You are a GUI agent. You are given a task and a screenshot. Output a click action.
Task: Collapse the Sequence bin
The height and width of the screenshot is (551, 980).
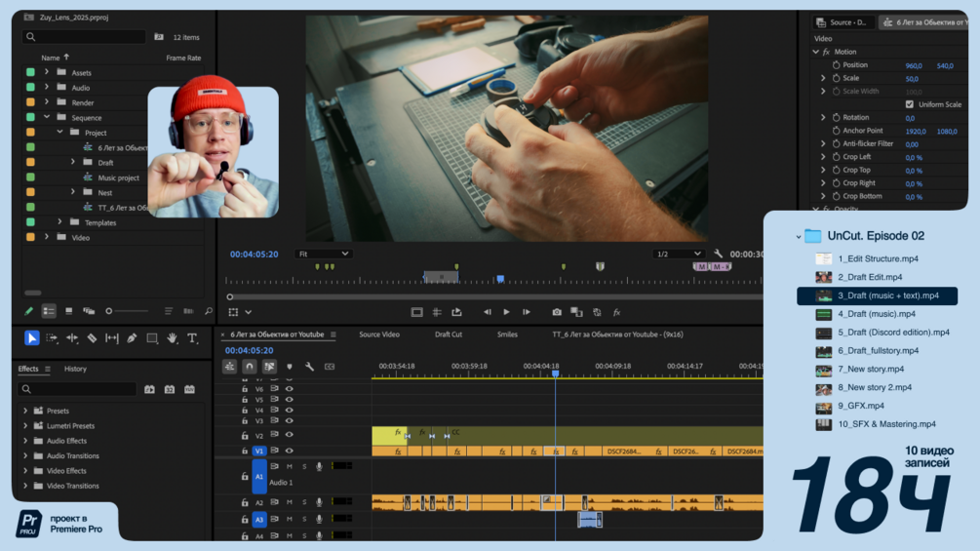coord(46,117)
